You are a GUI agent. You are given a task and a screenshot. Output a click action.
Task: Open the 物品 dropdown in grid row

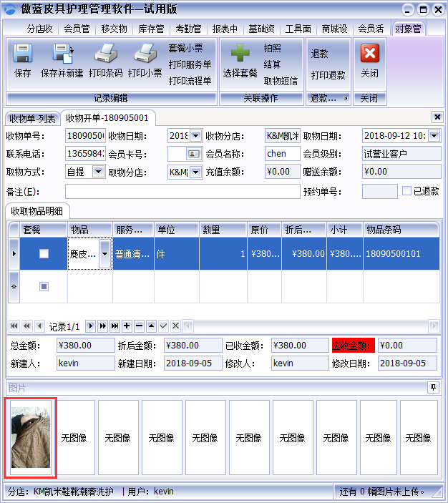[105, 253]
